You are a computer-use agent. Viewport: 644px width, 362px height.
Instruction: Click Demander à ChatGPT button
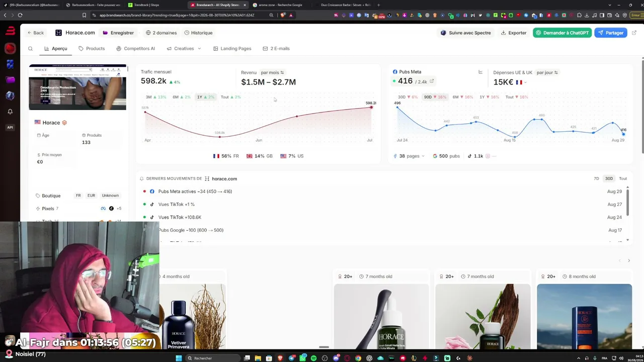(x=562, y=33)
